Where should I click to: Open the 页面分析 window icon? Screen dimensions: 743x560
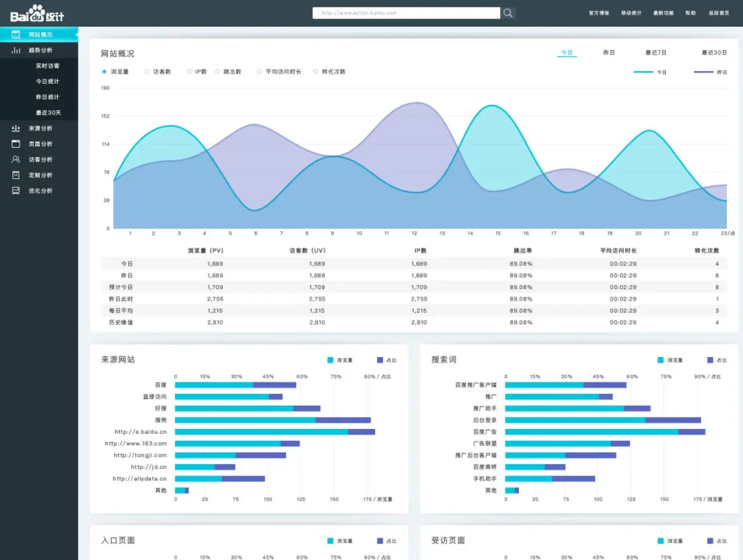point(16,144)
